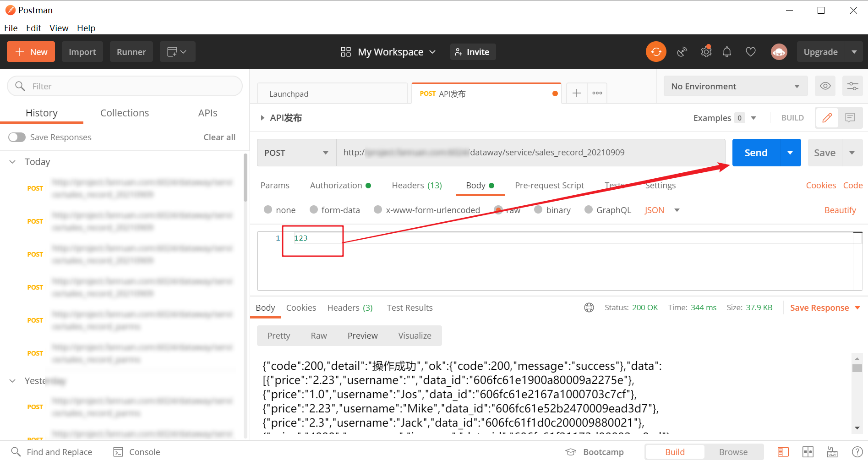Open the settings gear icon

coord(706,51)
